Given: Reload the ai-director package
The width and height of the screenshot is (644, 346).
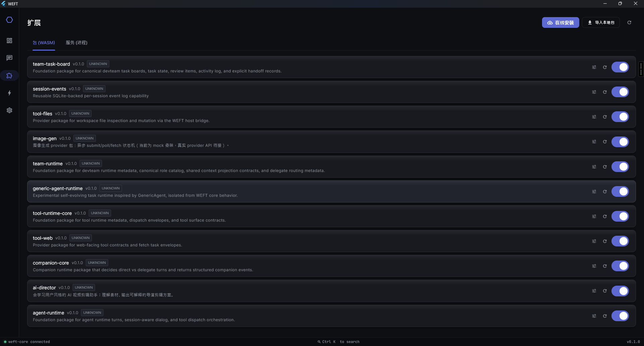Looking at the screenshot, I should (605, 291).
